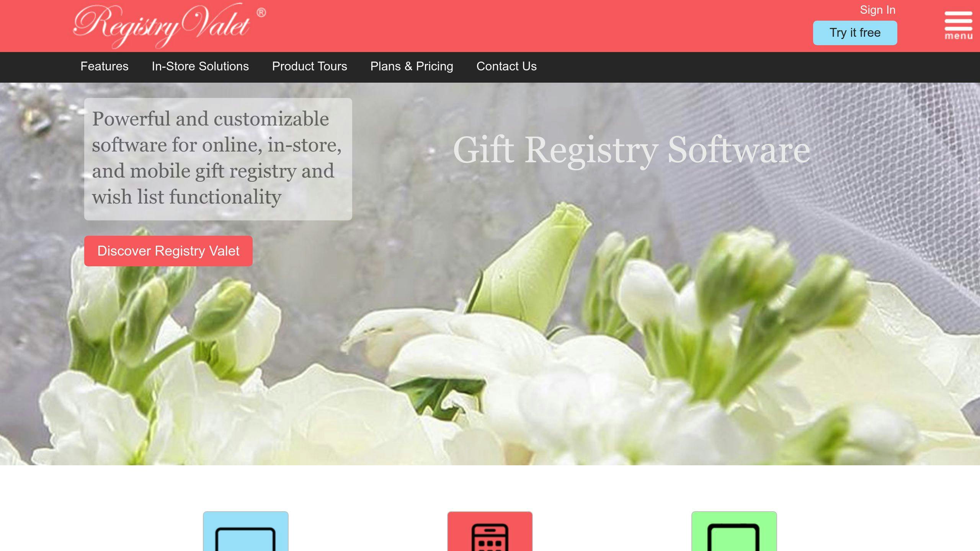Viewport: 980px width, 551px height.
Task: Toggle the Plans & Pricing menu item
Action: click(411, 66)
